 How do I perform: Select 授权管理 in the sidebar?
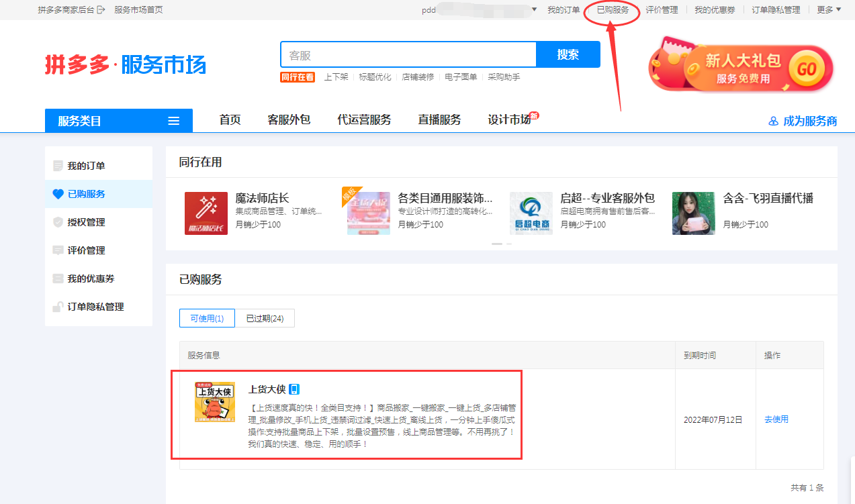[x=99, y=222]
